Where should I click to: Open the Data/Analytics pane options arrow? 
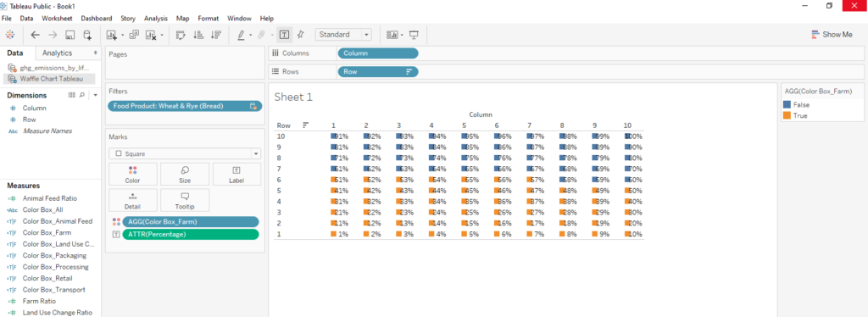coord(96,53)
